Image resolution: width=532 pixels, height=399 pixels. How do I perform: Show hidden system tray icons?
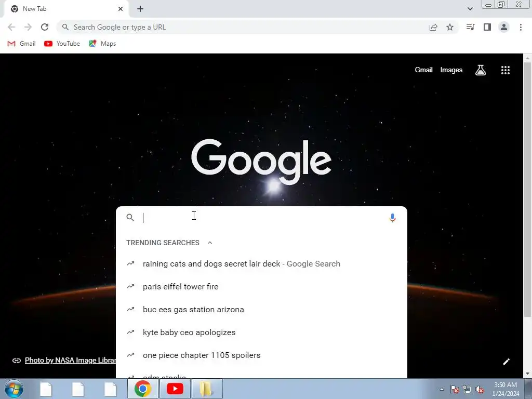[x=442, y=389]
